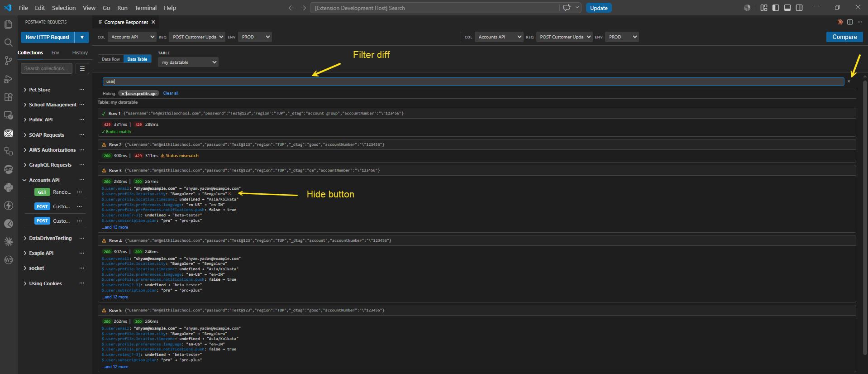Clear the filter diff text with X
The image size is (868, 374).
(849, 82)
